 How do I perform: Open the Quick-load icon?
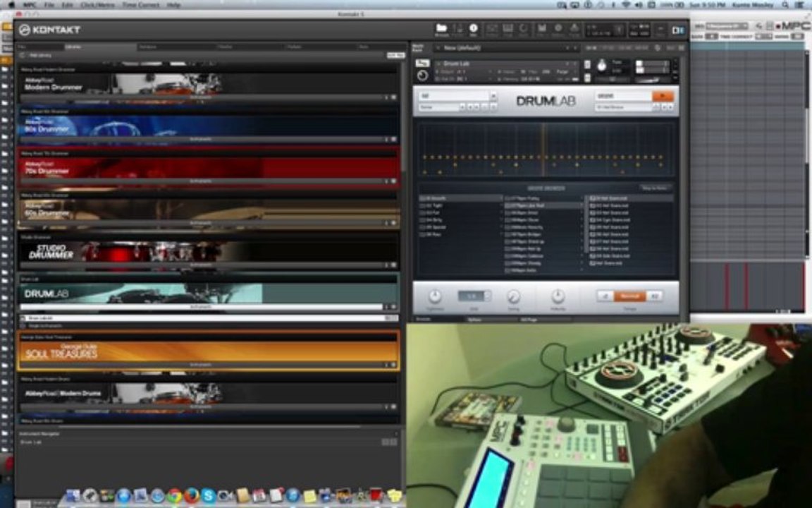[524, 30]
